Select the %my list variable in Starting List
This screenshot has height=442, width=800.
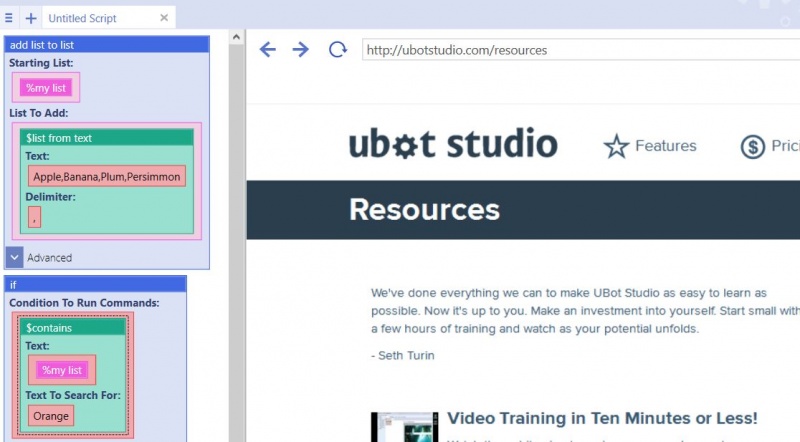click(x=46, y=88)
